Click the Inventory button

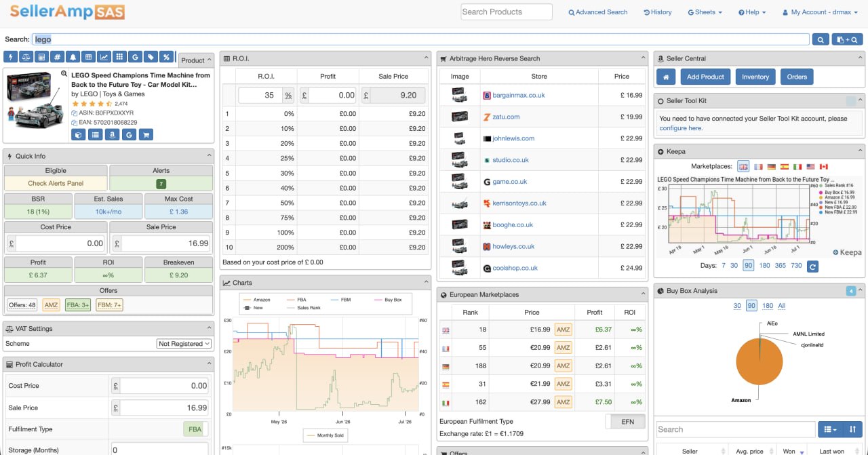[755, 77]
